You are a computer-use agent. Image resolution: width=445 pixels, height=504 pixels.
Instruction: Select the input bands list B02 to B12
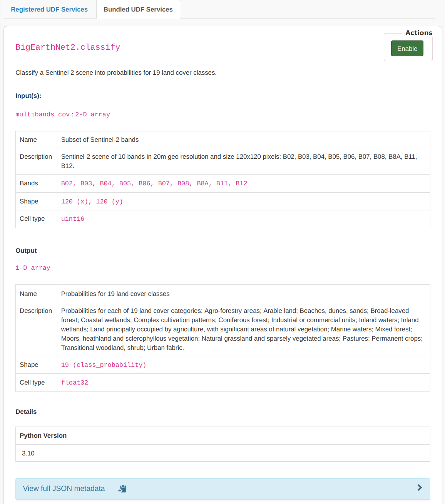click(154, 183)
